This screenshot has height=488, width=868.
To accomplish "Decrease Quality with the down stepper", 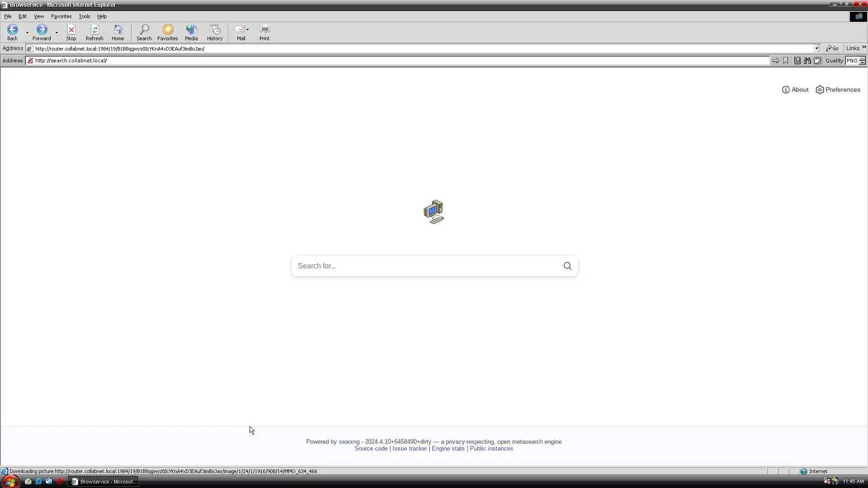I will (x=863, y=63).
